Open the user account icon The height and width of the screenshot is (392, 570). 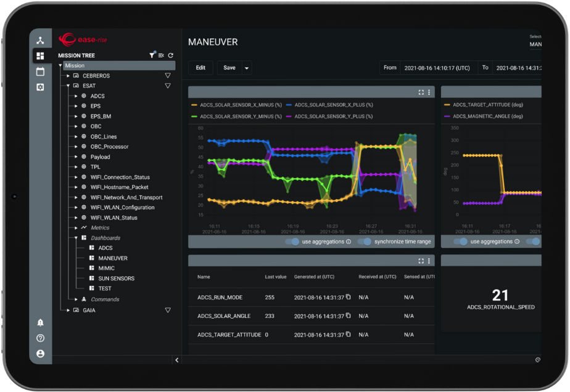(40, 353)
